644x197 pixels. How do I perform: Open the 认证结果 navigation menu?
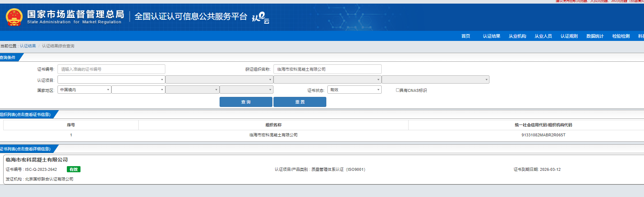click(491, 36)
